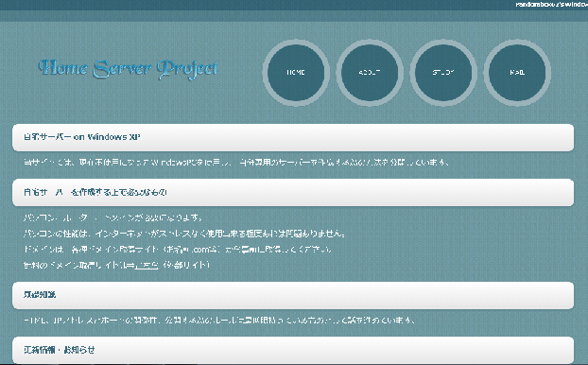Click the first line under the 必要なもの heading
Image resolution: width=588 pixels, height=365 pixels.
(112, 217)
